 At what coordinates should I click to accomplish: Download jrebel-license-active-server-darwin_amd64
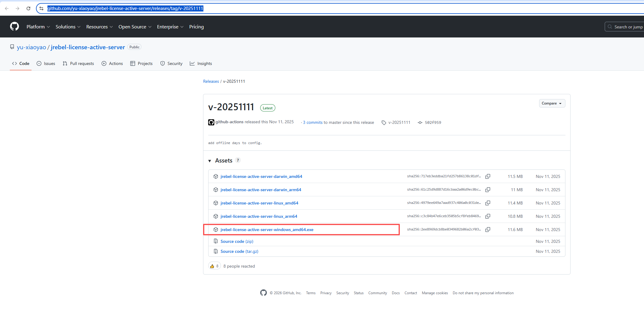tap(261, 176)
